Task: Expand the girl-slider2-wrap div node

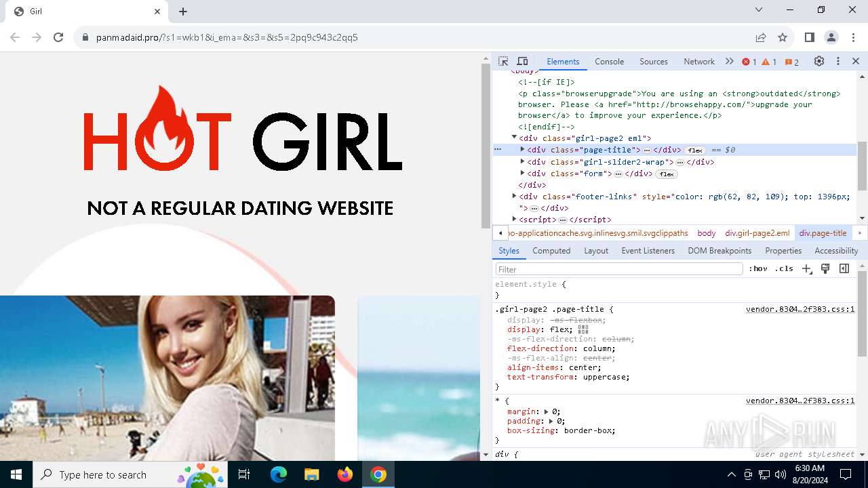Action: pyautogui.click(x=523, y=161)
